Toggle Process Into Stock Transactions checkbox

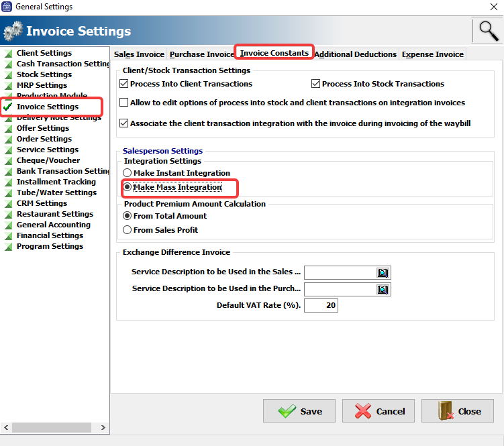[315, 84]
